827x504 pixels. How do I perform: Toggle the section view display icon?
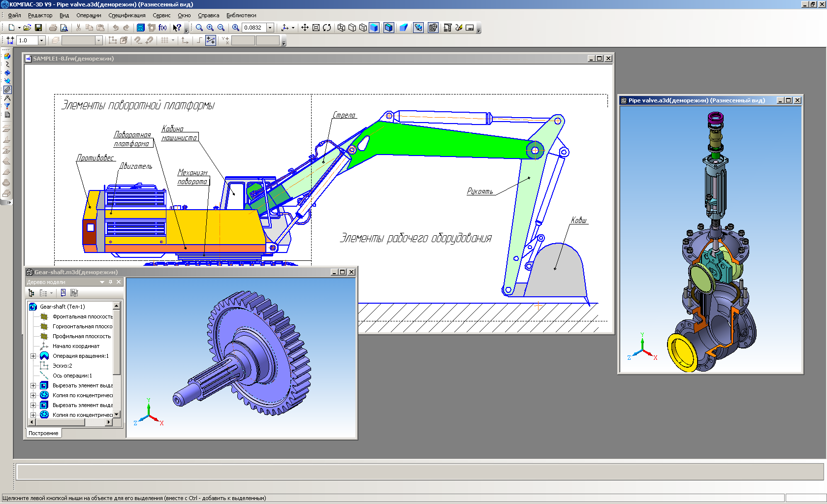tap(418, 28)
